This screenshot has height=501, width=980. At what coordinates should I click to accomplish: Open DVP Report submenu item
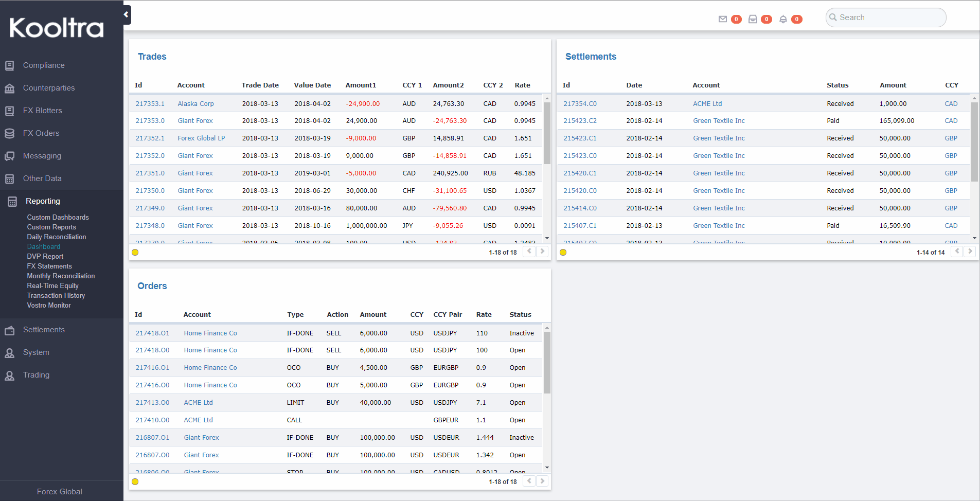(45, 256)
